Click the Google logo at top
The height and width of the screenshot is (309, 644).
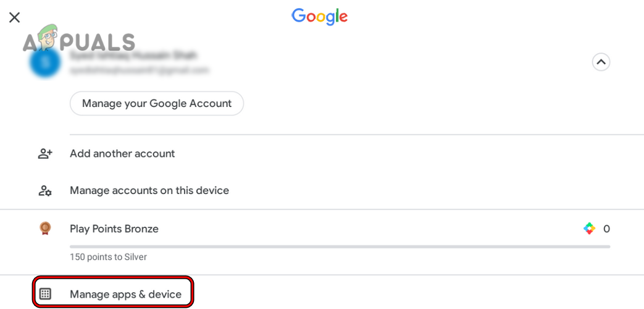(x=319, y=17)
